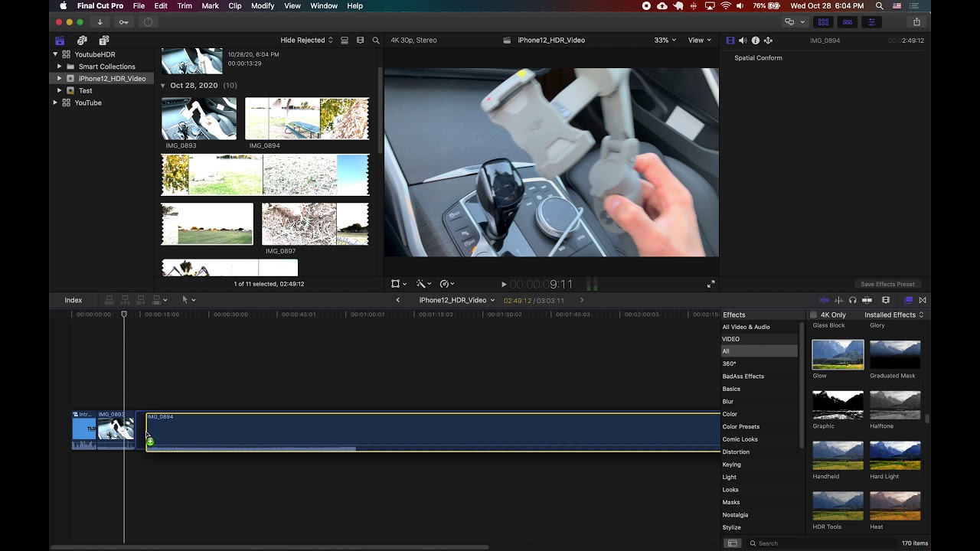
Task: Open the viewer zoom 33% dropdown
Action: click(665, 41)
